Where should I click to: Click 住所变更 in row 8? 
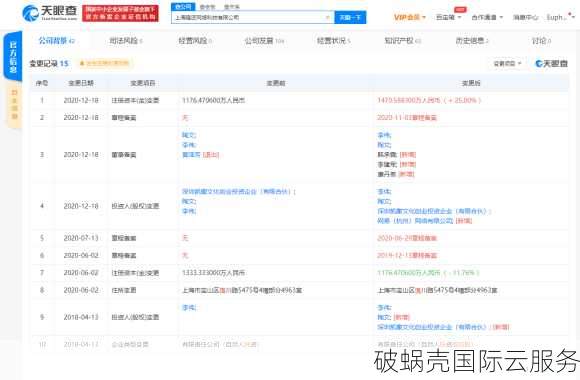click(124, 290)
